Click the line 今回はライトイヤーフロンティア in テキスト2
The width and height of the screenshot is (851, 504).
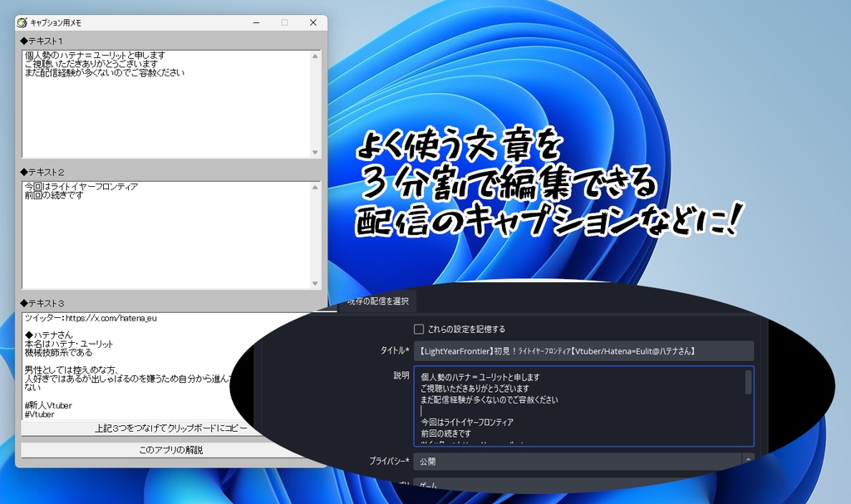(x=81, y=187)
